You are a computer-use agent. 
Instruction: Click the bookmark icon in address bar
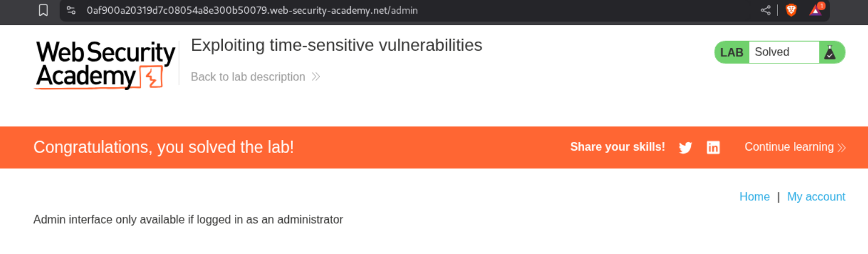(43, 10)
